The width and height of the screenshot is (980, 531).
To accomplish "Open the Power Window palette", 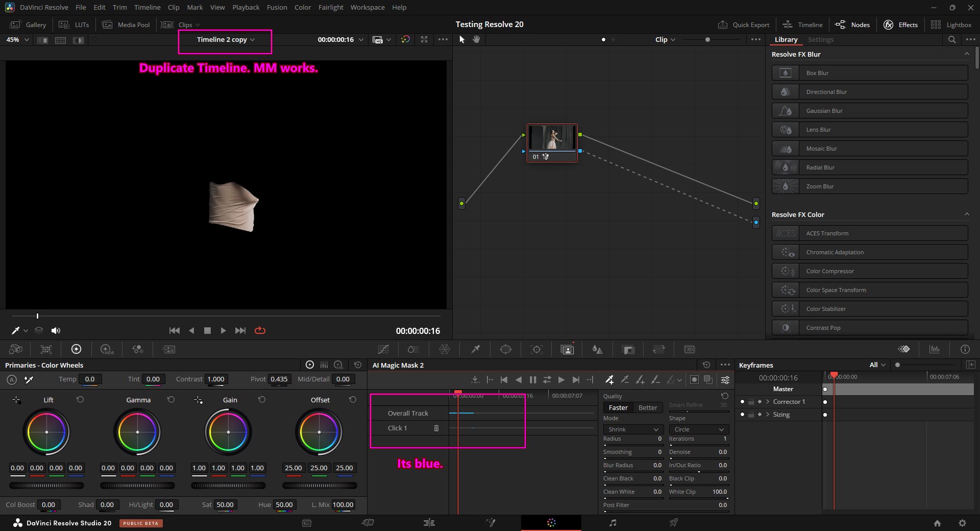I will pos(506,349).
